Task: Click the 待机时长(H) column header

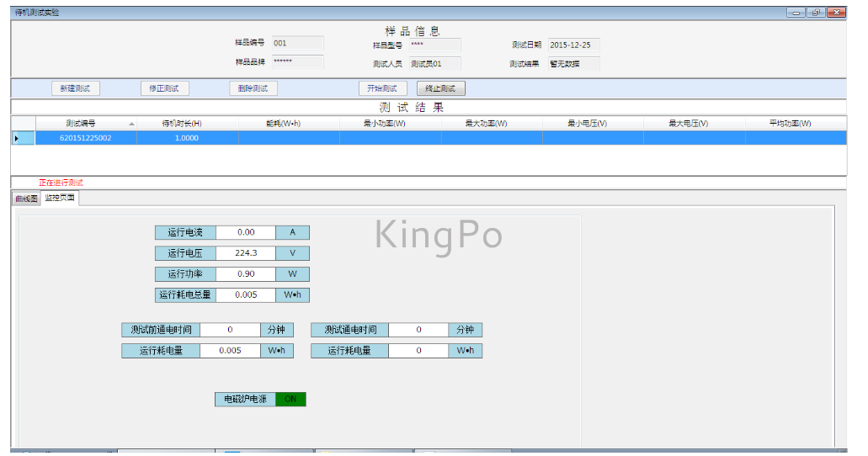Action: 187,124
